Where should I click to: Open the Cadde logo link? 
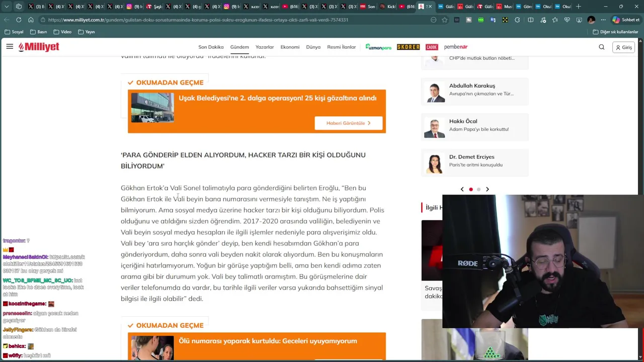pyautogui.click(x=432, y=47)
